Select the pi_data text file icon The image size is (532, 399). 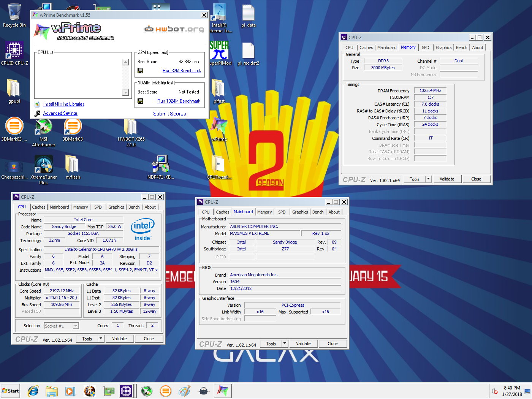249,15
